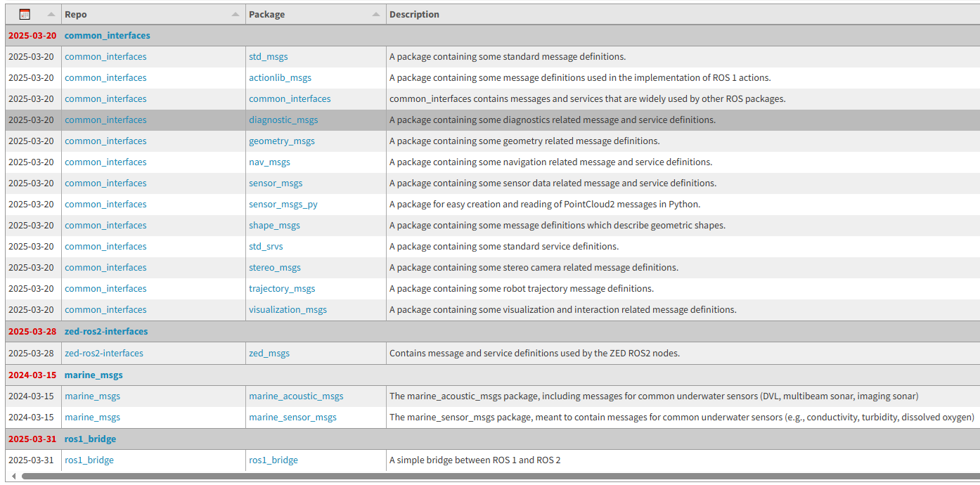Open the geometry_msgs package link
The image size is (980, 485).
[x=282, y=141]
